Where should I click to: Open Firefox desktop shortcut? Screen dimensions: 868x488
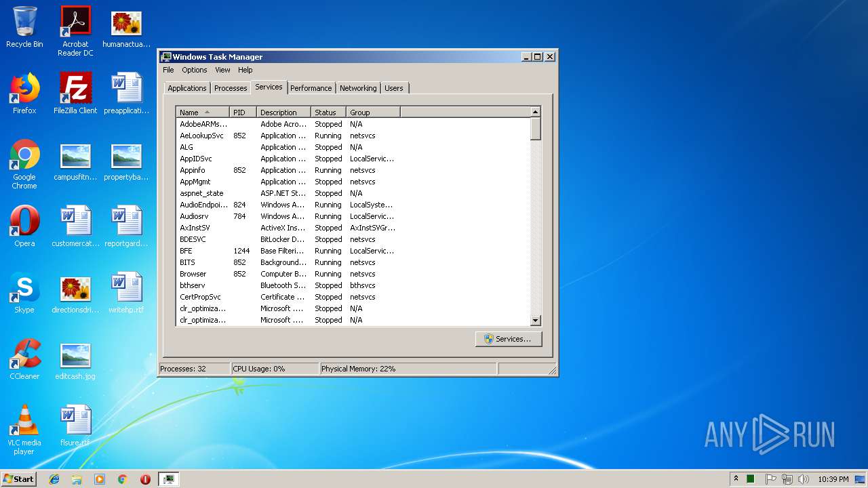coord(24,94)
